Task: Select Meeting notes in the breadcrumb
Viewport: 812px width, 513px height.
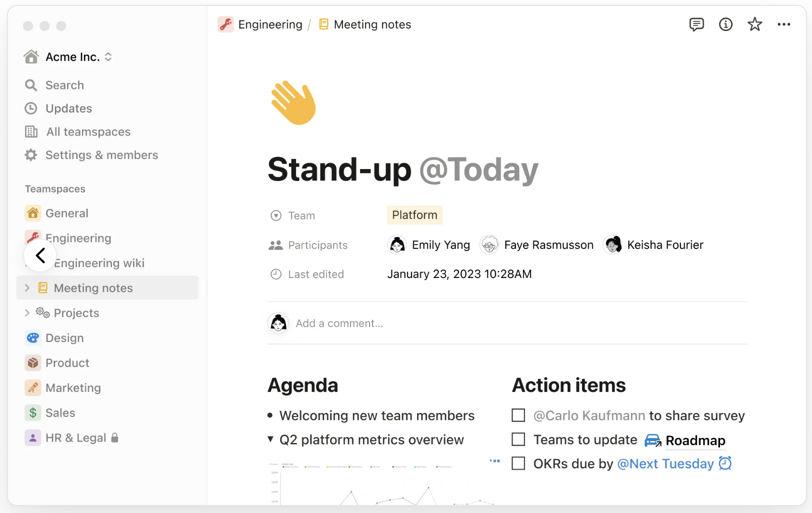Action: tap(372, 24)
